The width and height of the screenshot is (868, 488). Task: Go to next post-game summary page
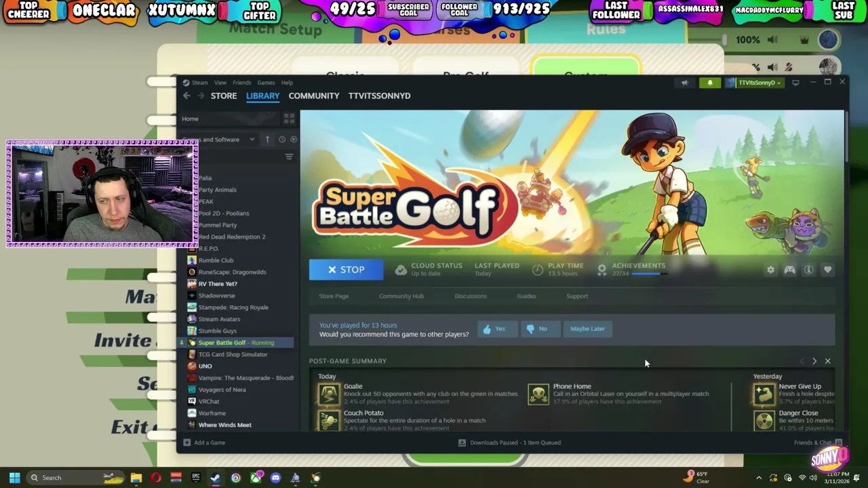pyautogui.click(x=814, y=361)
